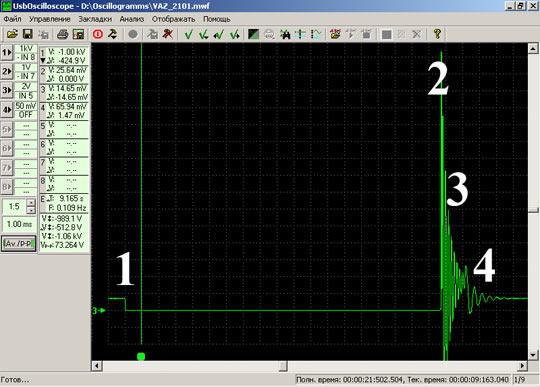Image resolution: width=540 pixels, height=387 pixels.
Task: Save the oscillogram using the floppy disk icon
Action: pyautogui.click(x=28, y=34)
